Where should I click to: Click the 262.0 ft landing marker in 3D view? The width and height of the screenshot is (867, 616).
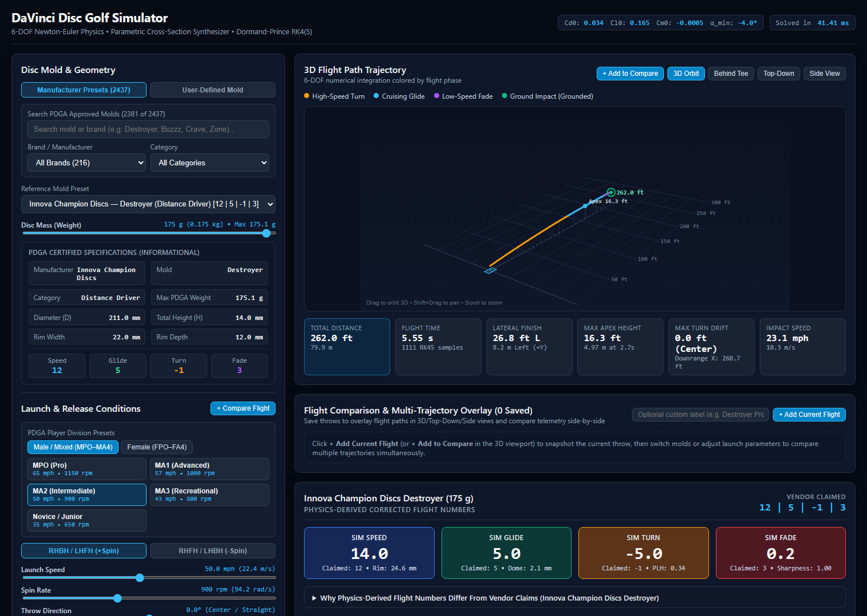(x=611, y=193)
